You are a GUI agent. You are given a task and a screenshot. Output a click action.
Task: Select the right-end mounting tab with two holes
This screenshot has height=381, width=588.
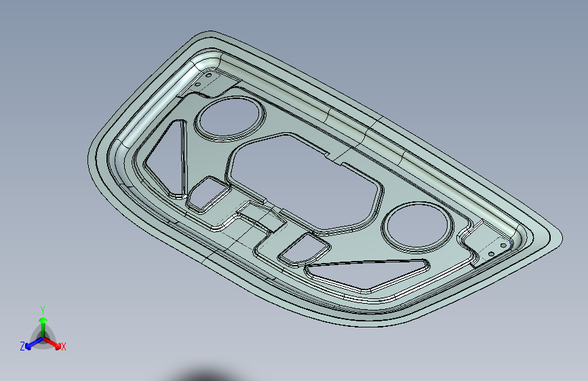click(488, 245)
